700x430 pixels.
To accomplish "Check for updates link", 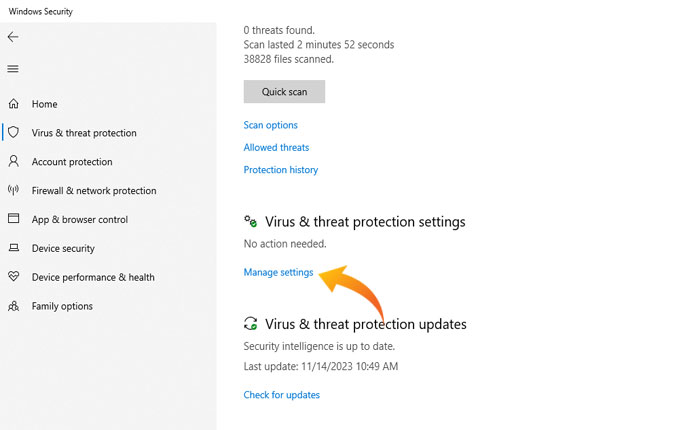I will point(281,395).
